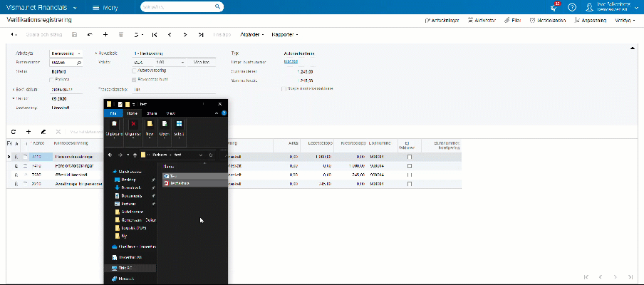Tick the Ej fakturerbar checkbox in first row
The width and height of the screenshot is (644, 285).
(x=408, y=156)
